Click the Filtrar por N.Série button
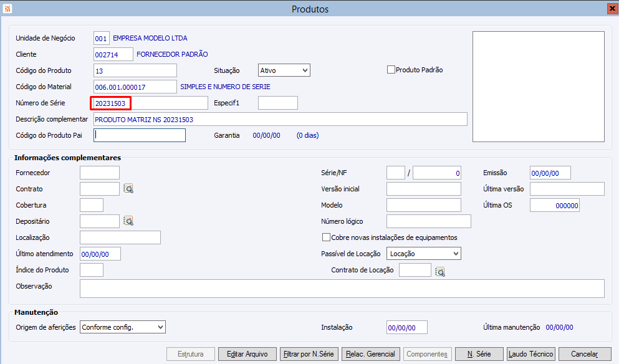619x364 pixels. point(309,354)
